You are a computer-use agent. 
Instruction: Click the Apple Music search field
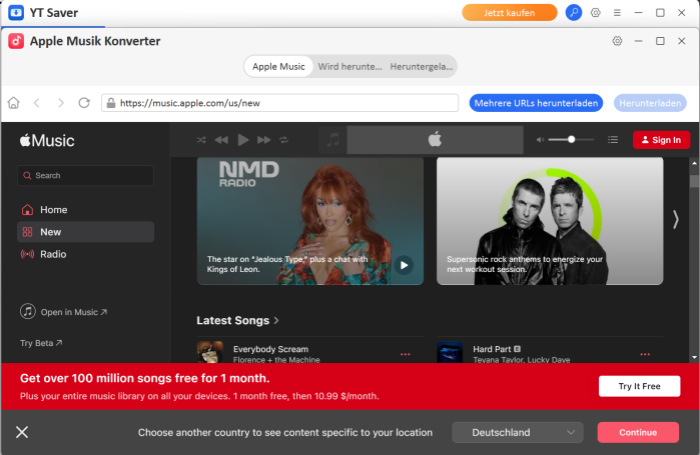(x=85, y=175)
